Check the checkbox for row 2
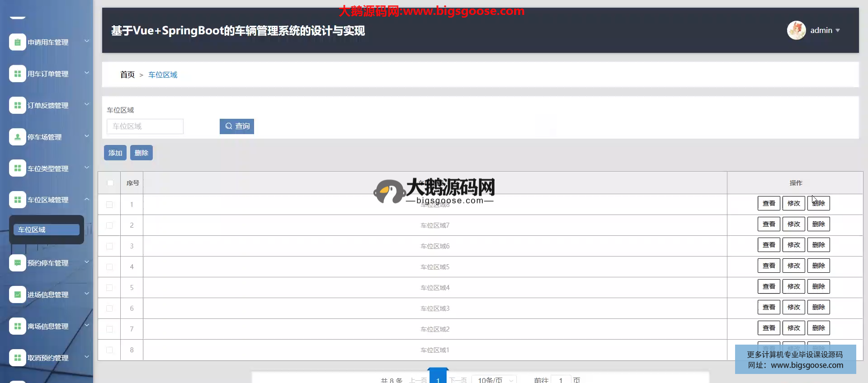Image resolution: width=868 pixels, height=383 pixels. point(109,225)
